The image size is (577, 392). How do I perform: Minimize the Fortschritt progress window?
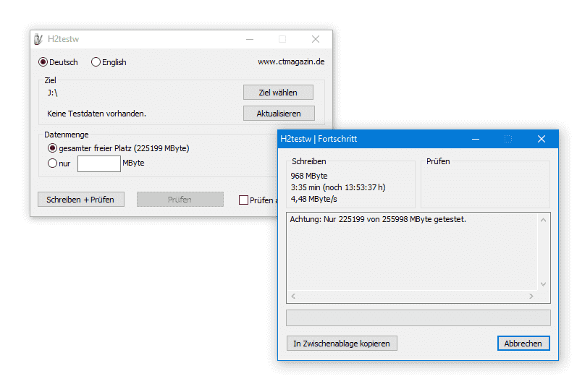(x=476, y=139)
